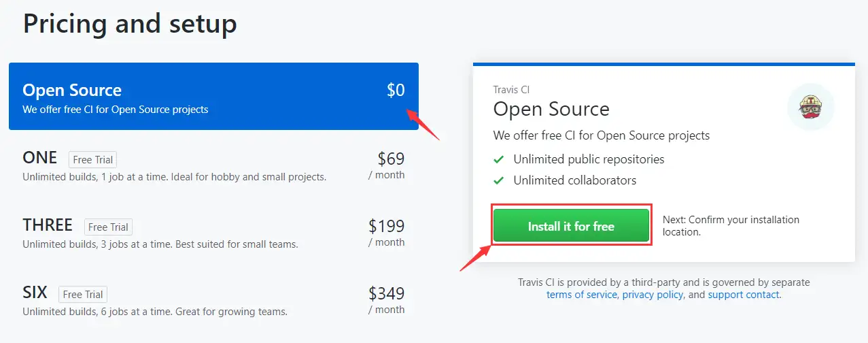Open the privacy policy link
The width and height of the screenshot is (868, 343).
click(653, 295)
